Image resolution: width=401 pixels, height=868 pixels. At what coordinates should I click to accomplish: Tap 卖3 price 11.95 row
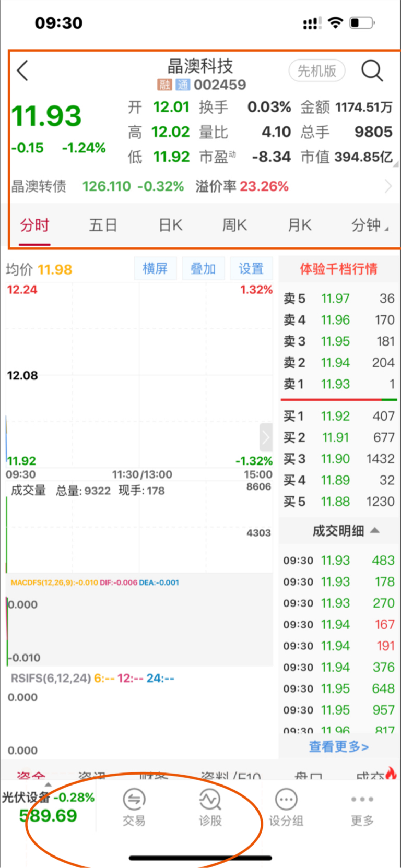[x=339, y=341]
